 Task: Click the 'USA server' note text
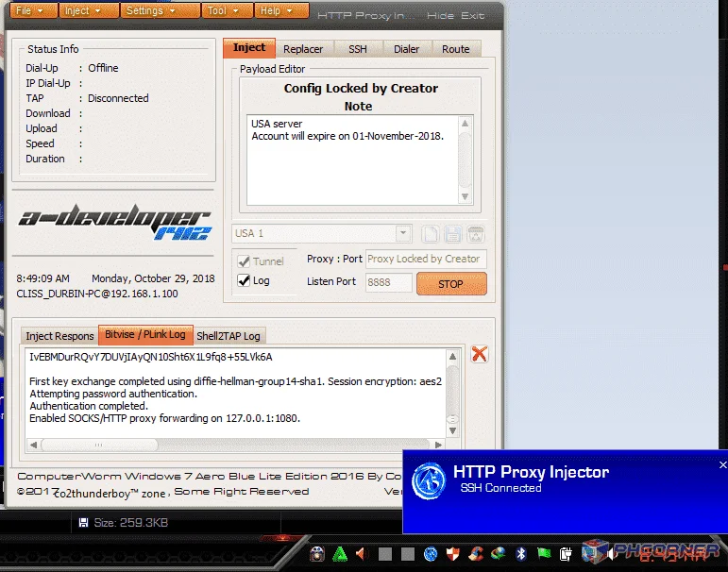tap(277, 124)
